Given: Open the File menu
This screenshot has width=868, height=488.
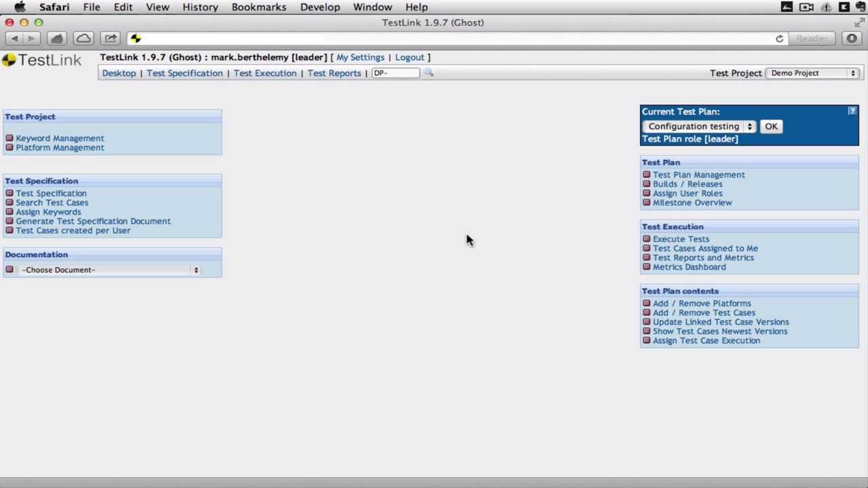Looking at the screenshot, I should 92,7.
